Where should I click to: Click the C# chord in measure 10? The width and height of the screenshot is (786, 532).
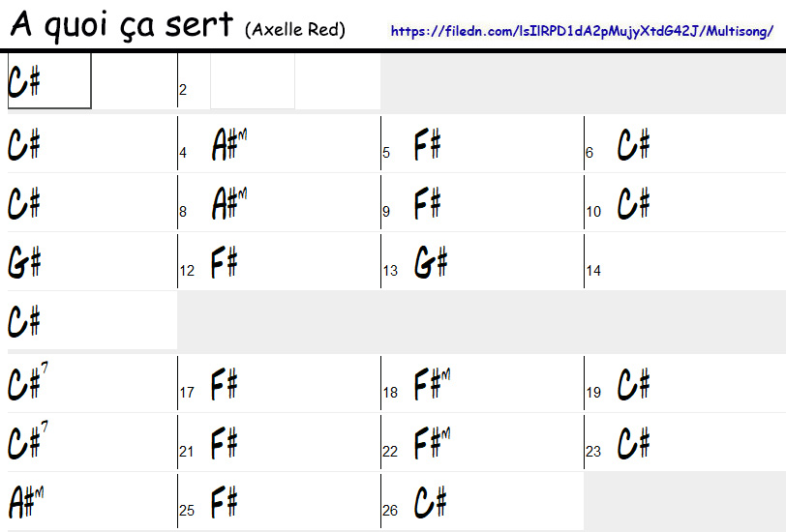click(x=634, y=204)
